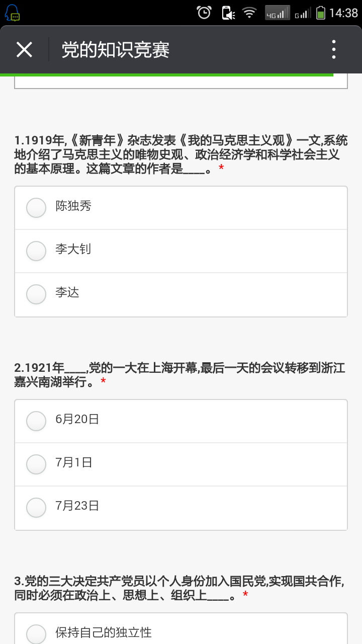
Task: Select 6月20日 for question 2
Action: pos(36,421)
